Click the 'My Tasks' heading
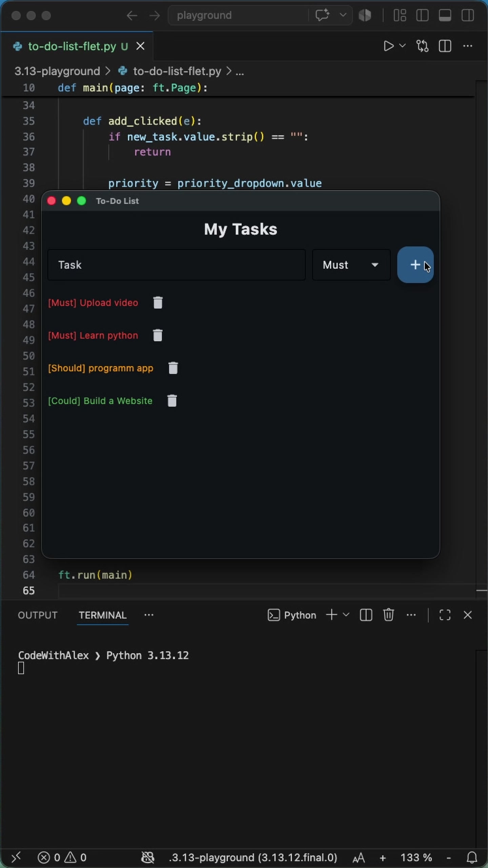This screenshot has height=868, width=488. [241, 230]
